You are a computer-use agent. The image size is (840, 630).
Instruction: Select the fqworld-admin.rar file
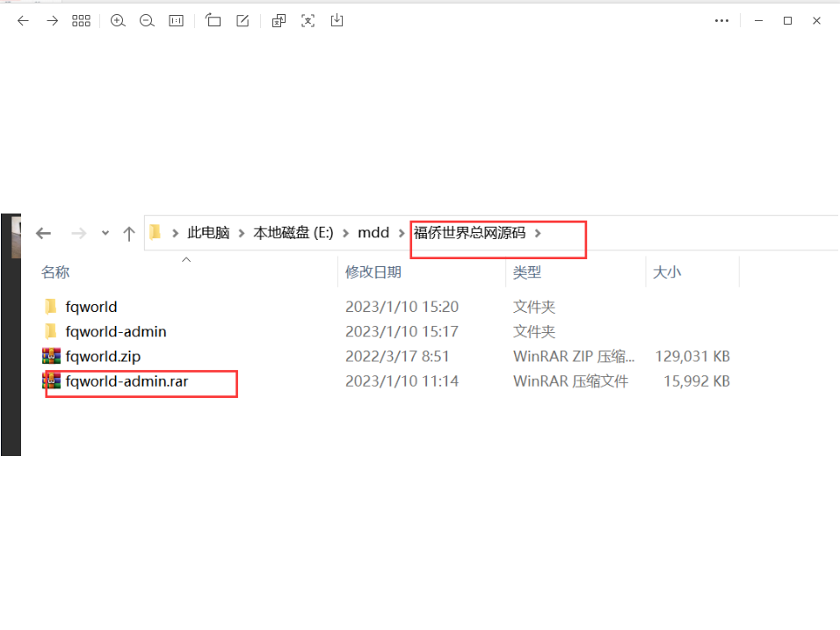pyautogui.click(x=127, y=381)
